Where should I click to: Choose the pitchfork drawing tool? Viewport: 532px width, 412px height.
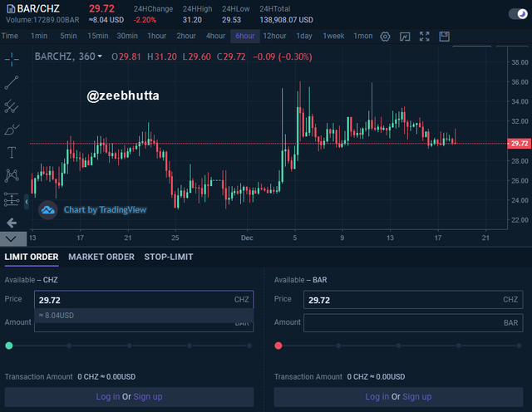12,105
